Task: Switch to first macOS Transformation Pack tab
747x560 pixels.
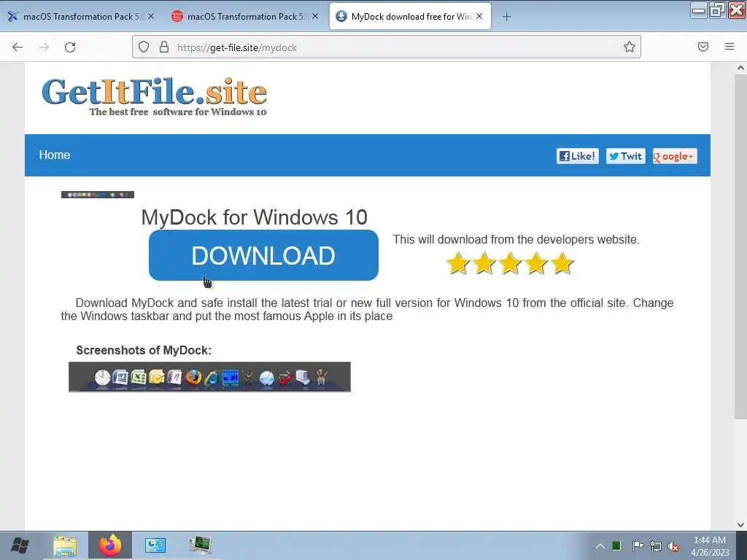Action: [x=81, y=16]
